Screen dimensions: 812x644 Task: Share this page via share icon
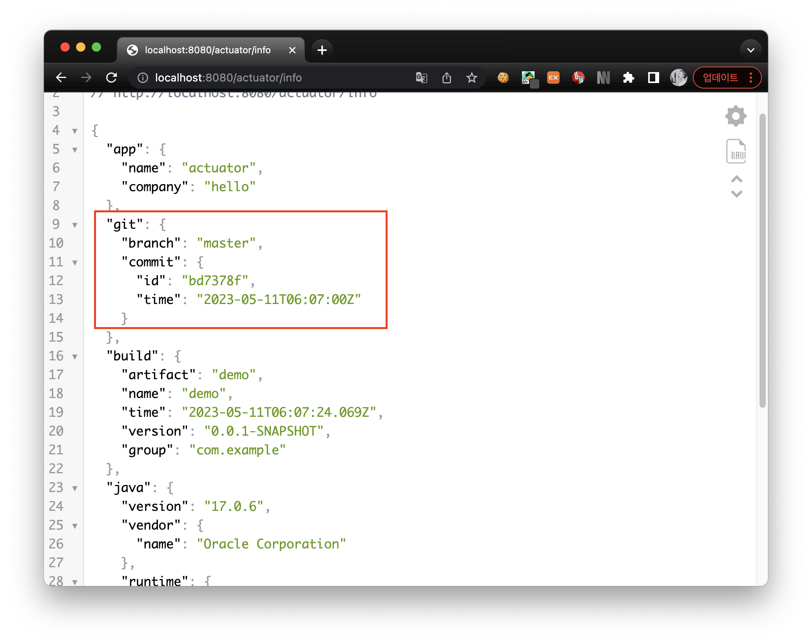coord(446,78)
